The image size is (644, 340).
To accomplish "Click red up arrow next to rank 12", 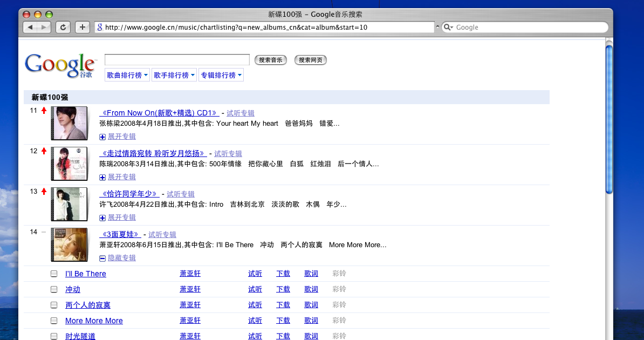I will [44, 151].
